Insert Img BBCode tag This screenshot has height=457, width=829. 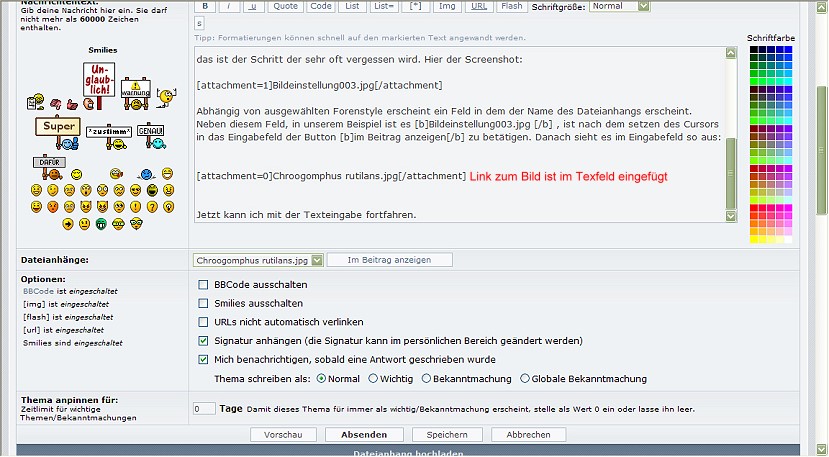(447, 6)
